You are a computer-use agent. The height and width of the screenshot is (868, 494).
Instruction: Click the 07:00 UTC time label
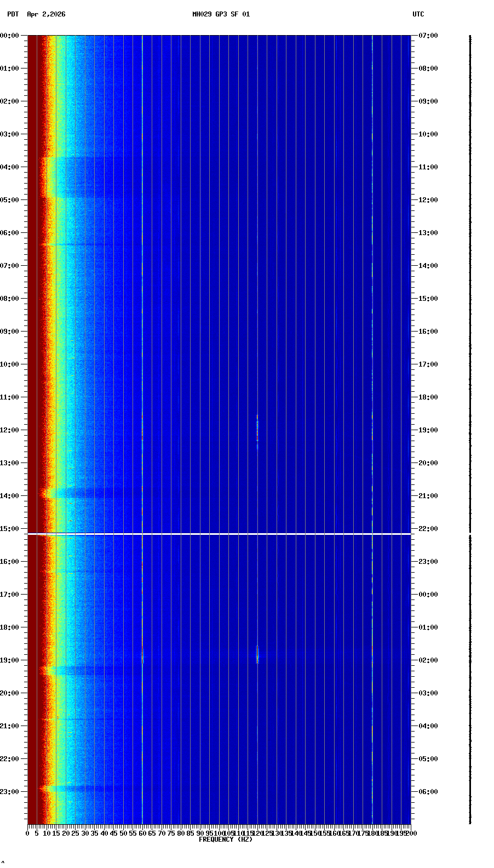(428, 36)
